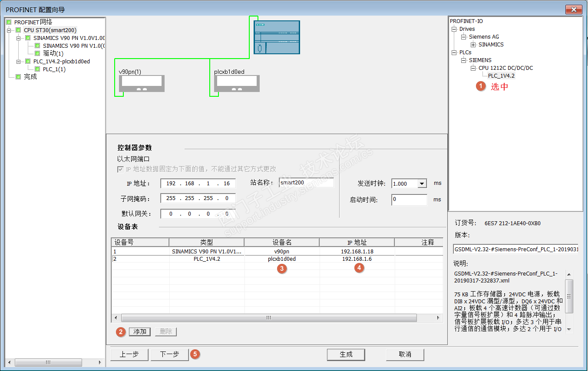Collapse the PLCs catalog node
The height and width of the screenshot is (371, 588).
pos(454,53)
